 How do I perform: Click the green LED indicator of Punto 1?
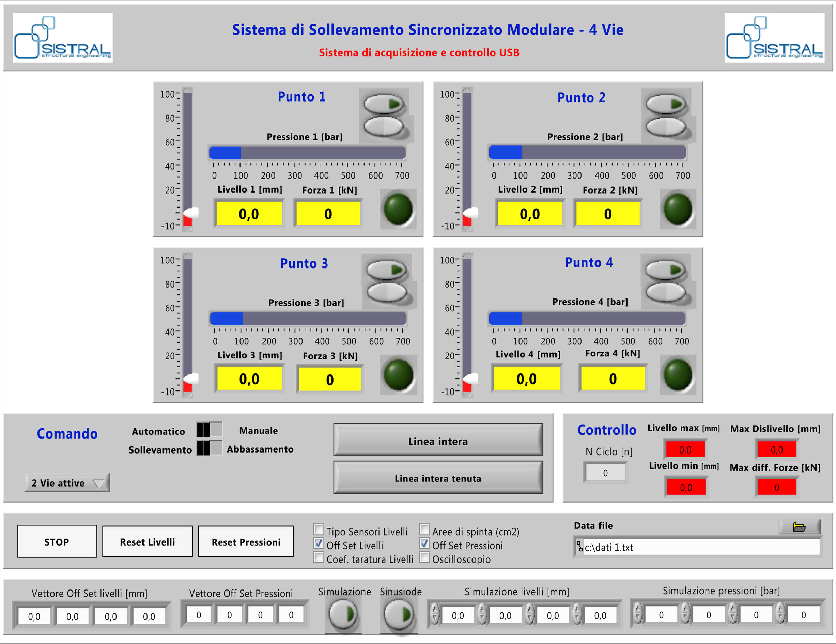click(x=398, y=209)
